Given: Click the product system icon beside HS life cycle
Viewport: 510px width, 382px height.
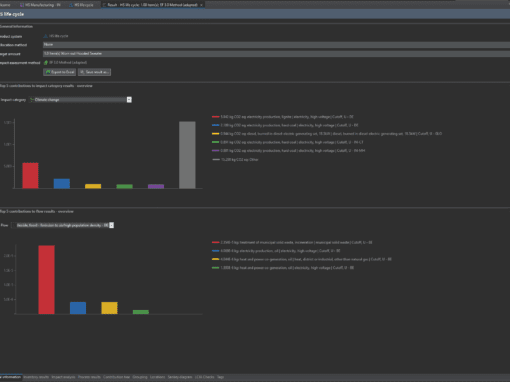Looking at the screenshot, I should [x=46, y=36].
